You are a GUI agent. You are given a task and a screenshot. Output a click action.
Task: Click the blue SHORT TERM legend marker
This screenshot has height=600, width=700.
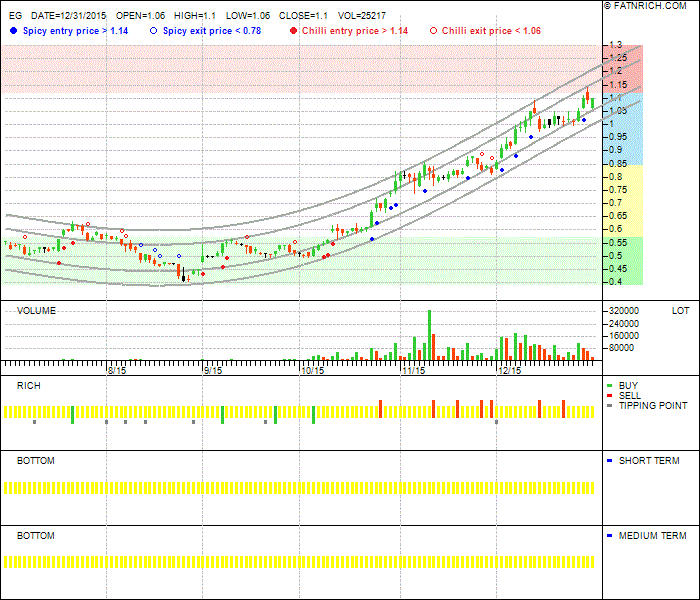[x=609, y=461]
